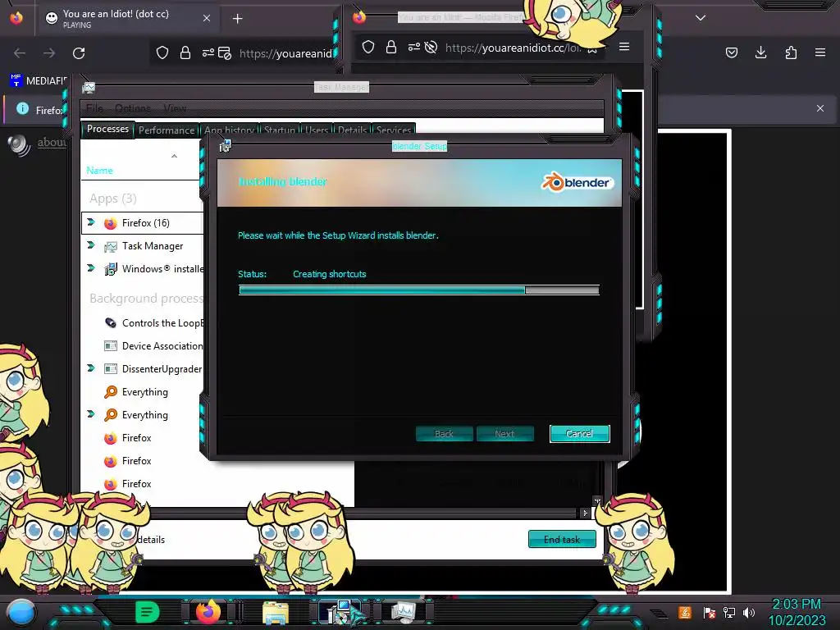This screenshot has width=840, height=630.
Task: Click blocked-autoplay icon in popup Firefox window
Action: coord(431,47)
